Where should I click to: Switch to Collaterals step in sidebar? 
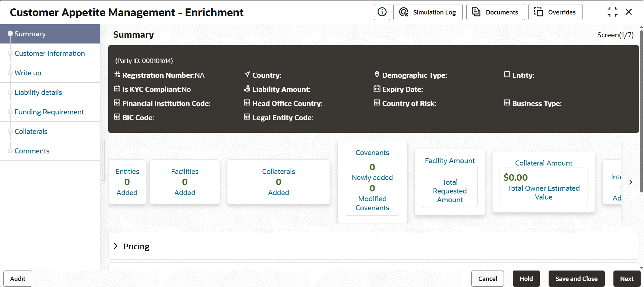click(x=50, y=132)
